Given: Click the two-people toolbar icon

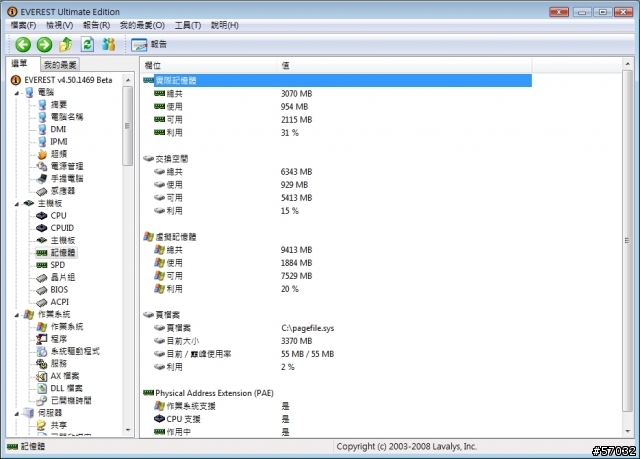Looking at the screenshot, I should coord(109,44).
